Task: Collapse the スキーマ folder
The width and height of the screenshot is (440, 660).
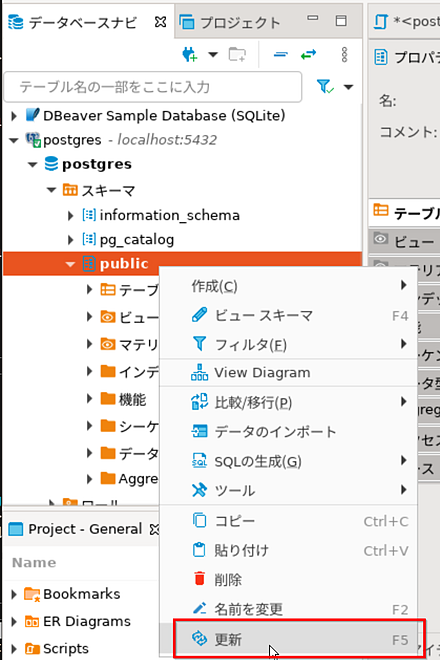Action: [x=51, y=190]
